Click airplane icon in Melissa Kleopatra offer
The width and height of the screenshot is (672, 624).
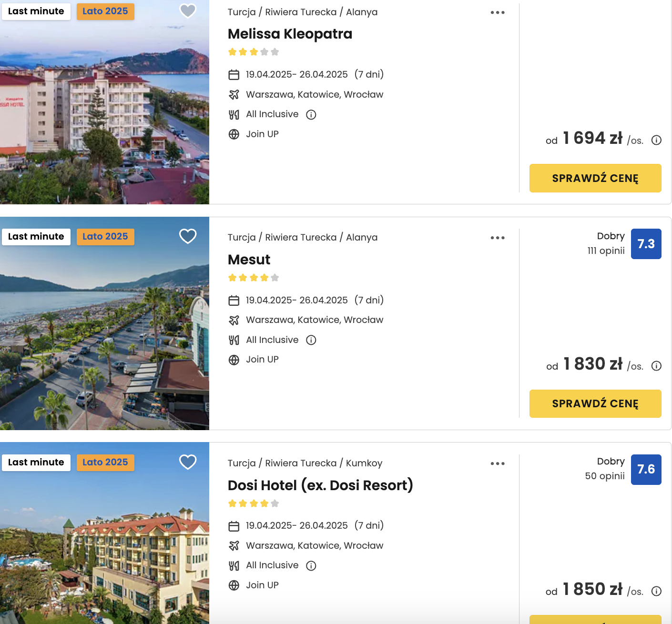[234, 95]
